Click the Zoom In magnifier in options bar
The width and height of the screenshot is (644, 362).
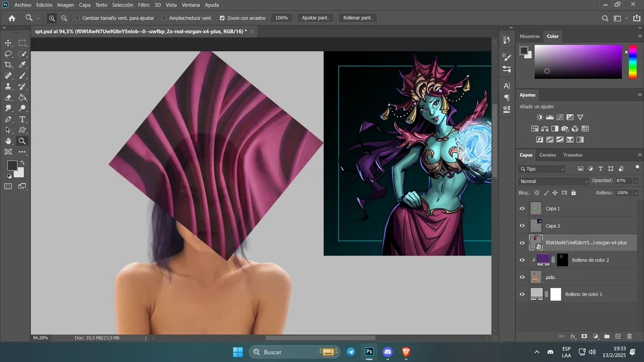(x=52, y=18)
